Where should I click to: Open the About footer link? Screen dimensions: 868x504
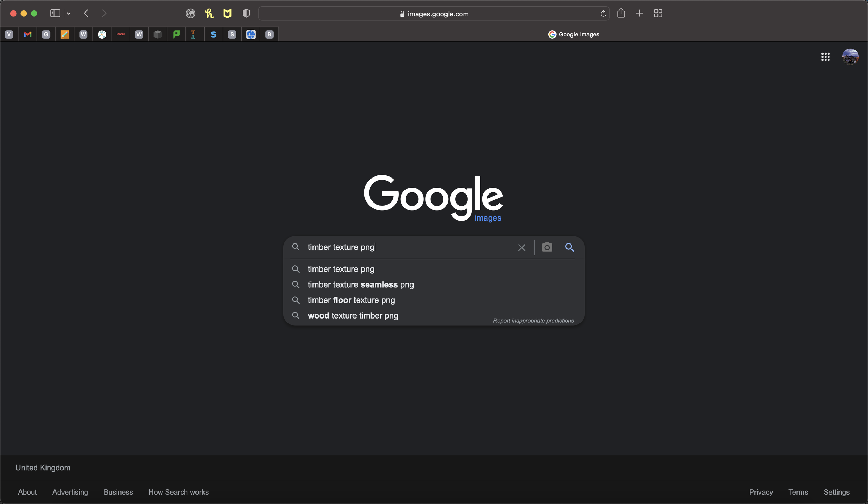[27, 492]
